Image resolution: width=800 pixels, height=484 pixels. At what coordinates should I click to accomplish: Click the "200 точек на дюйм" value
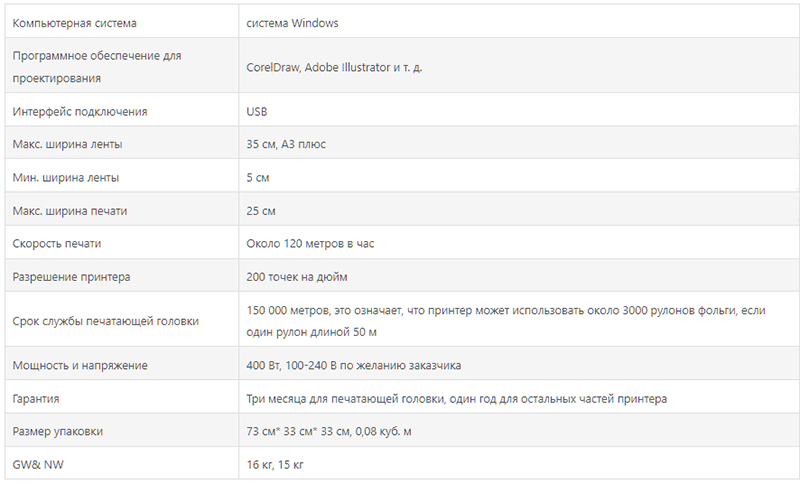[x=297, y=276]
